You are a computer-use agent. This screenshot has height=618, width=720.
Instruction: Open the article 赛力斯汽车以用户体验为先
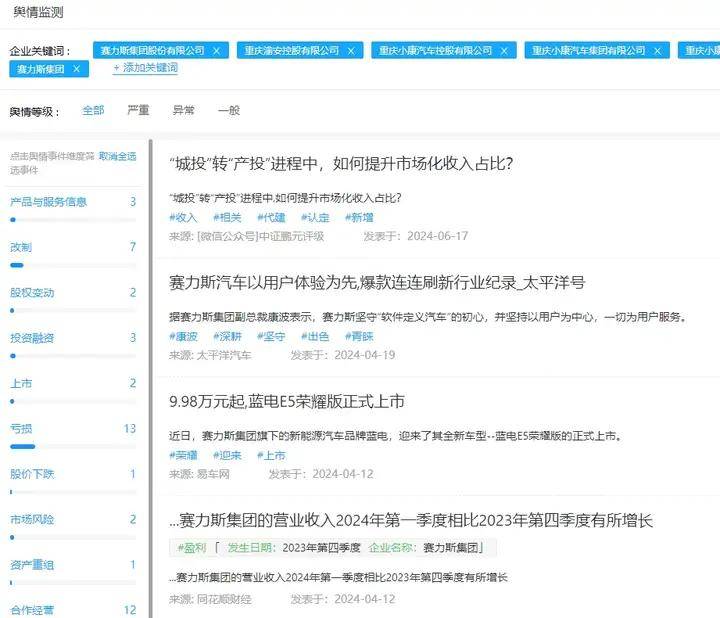tap(377, 282)
